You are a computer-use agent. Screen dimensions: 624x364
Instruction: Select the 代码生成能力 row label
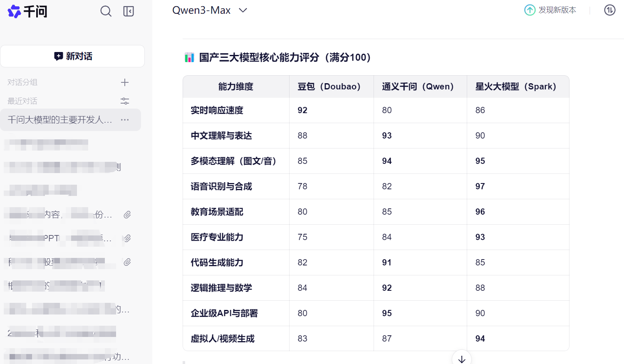tap(217, 262)
